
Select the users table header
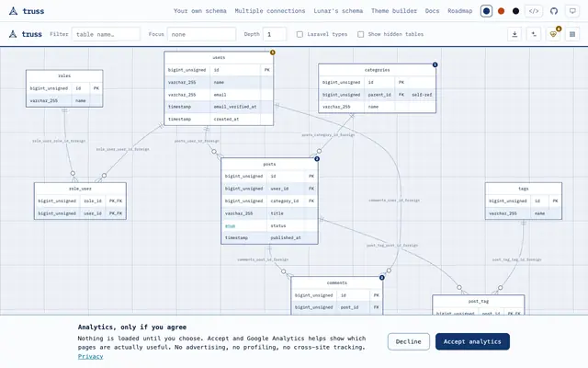(219, 57)
